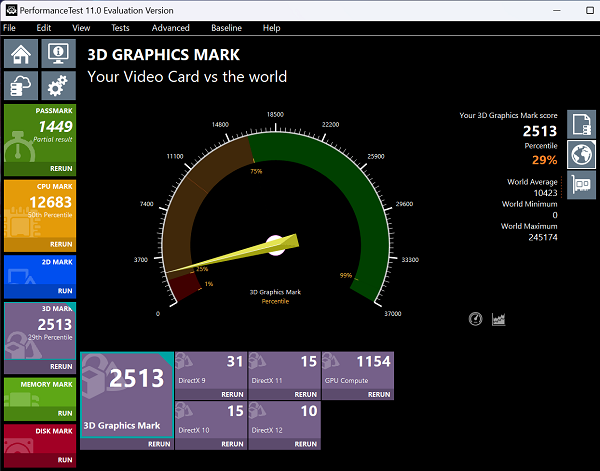
Task: Run the Disk Mark test
Action: click(x=65, y=460)
